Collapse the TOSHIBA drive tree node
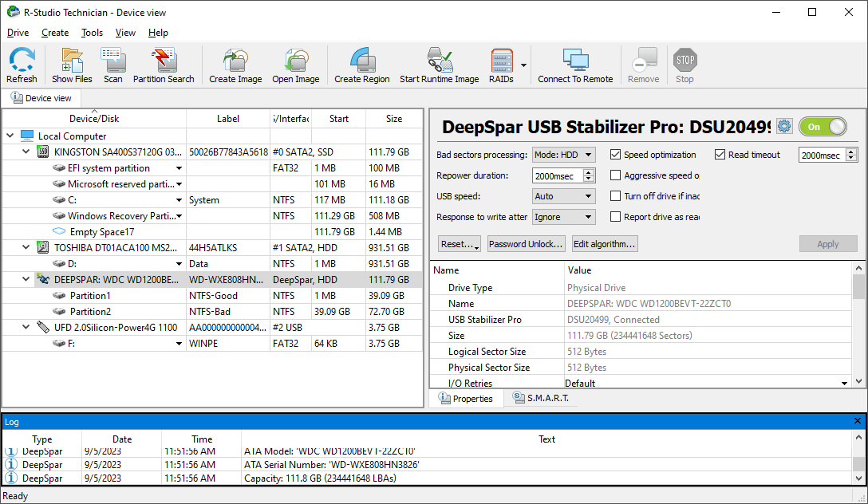 tap(26, 246)
